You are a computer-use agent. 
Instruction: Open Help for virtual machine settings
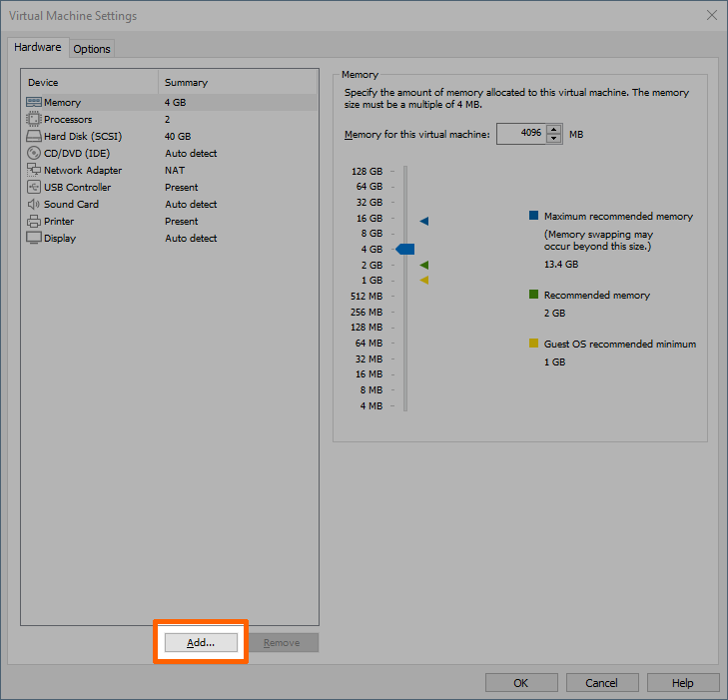coord(683,683)
